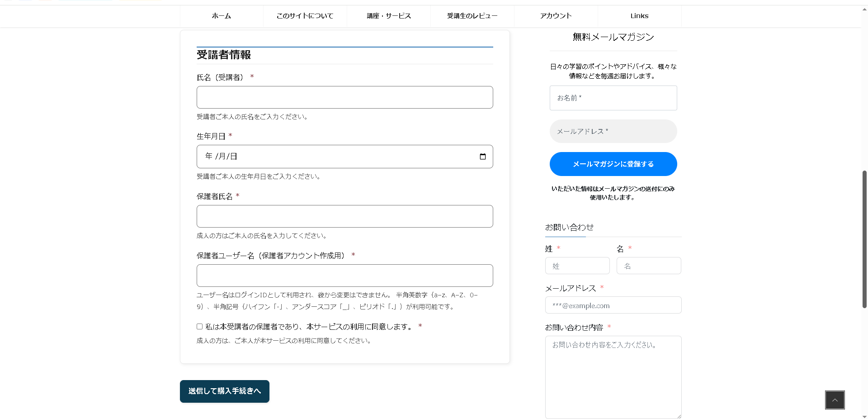Open the Links menu item
Viewport: 868px width, 419px height.
(x=639, y=16)
